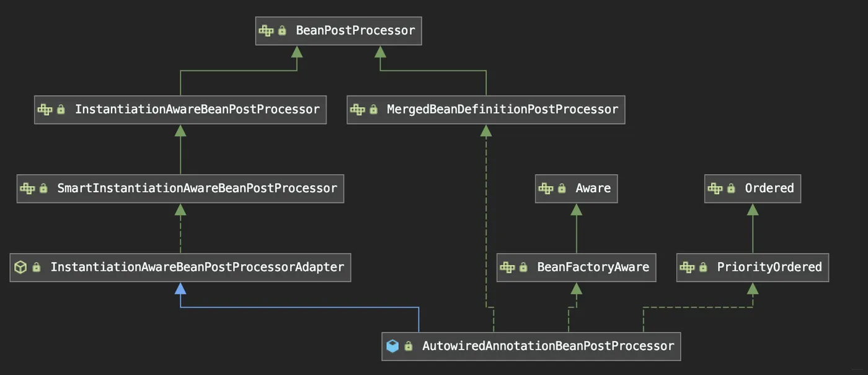
Task: Click the lock icon on PriorityOrdered node
Action: pos(703,267)
